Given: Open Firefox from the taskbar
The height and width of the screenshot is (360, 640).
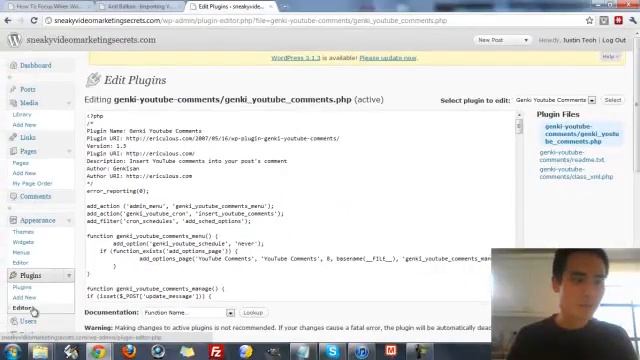Looking at the screenshot, I should tap(129, 351).
